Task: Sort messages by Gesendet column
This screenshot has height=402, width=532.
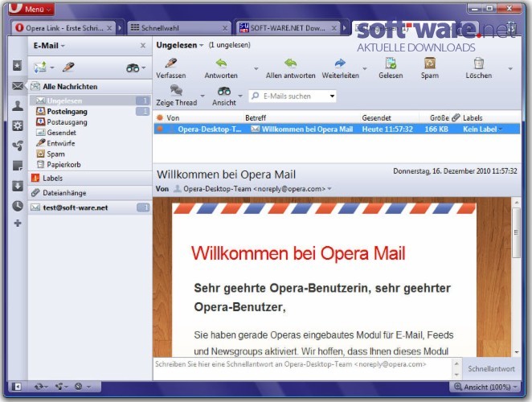Action: (390, 118)
